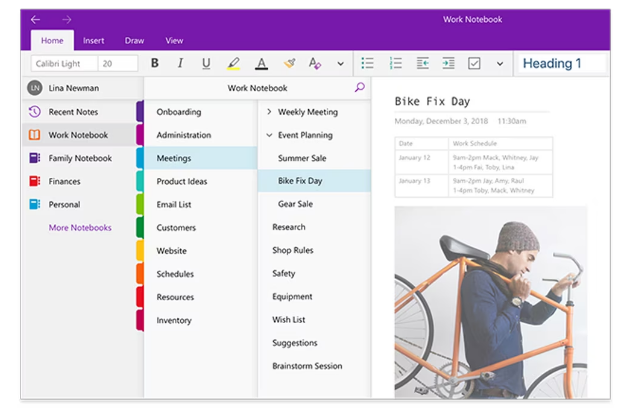Open the Wish List page

(315, 320)
